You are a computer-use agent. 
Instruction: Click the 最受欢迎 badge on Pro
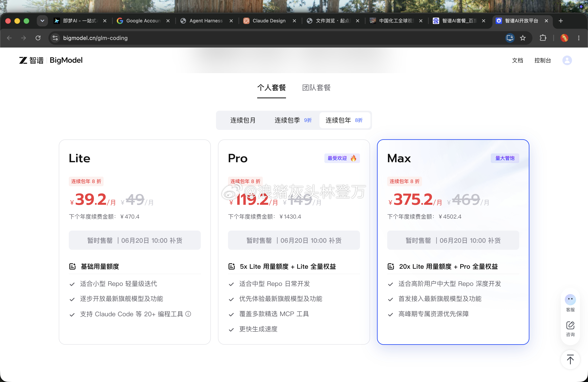click(x=342, y=158)
